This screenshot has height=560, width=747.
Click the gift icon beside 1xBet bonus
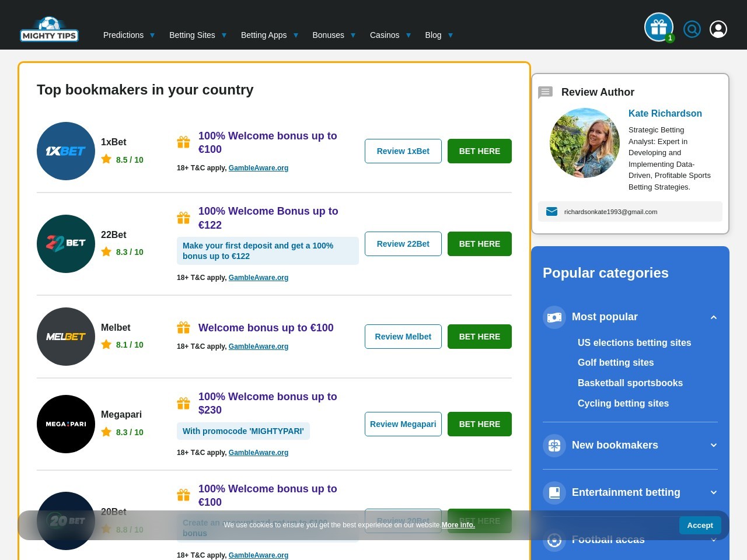[x=183, y=142]
